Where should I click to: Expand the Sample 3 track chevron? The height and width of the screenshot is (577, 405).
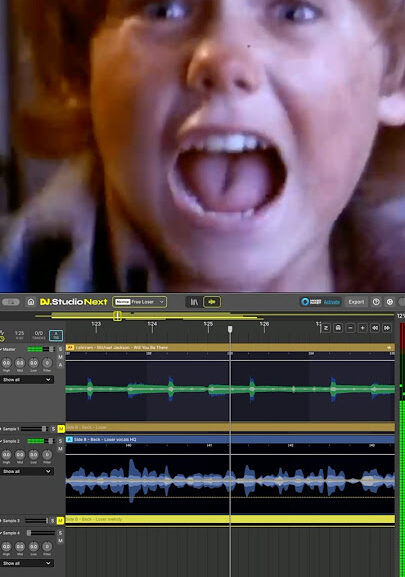(1, 520)
